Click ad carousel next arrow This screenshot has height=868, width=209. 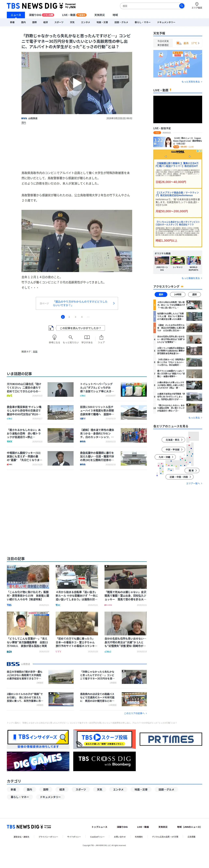(190, 156)
